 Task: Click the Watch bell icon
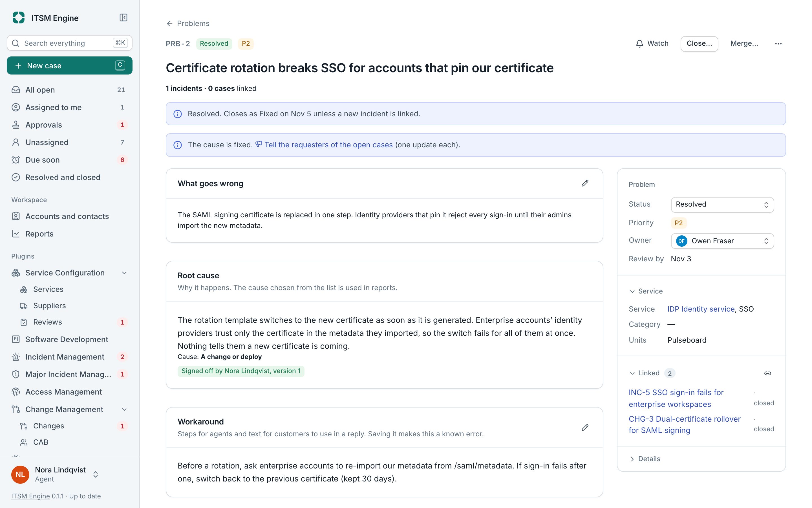(x=639, y=44)
